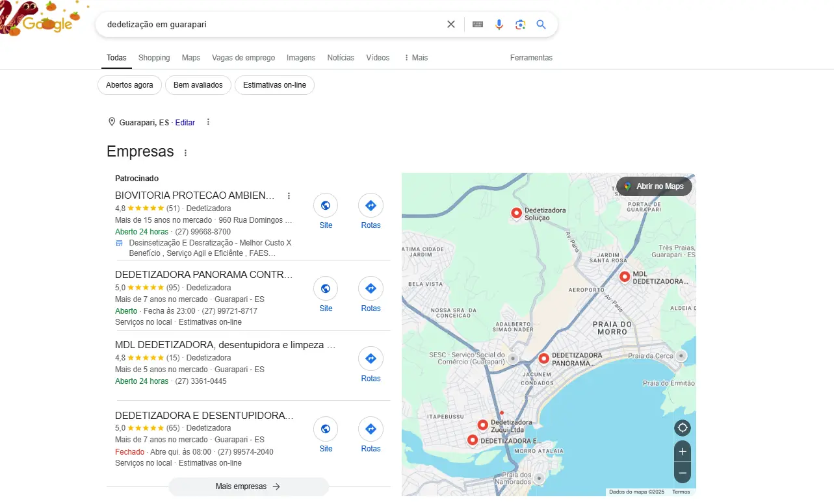Expand the Mais search categories menu
The width and height of the screenshot is (834, 504).
point(416,58)
